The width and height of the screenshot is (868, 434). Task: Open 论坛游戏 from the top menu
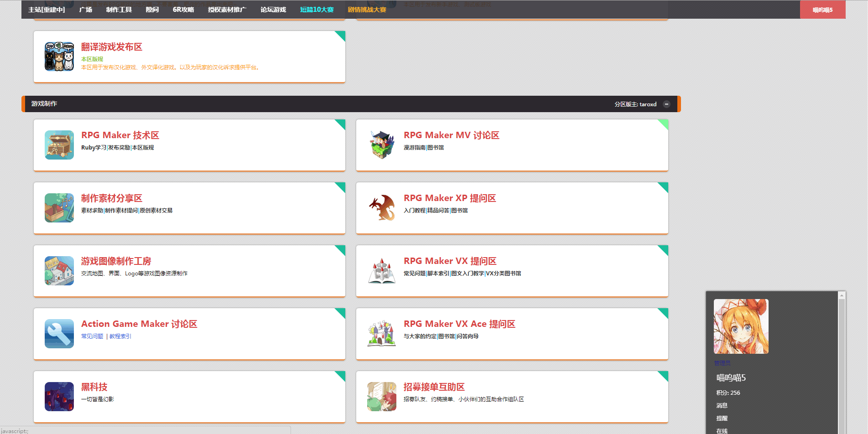(273, 10)
